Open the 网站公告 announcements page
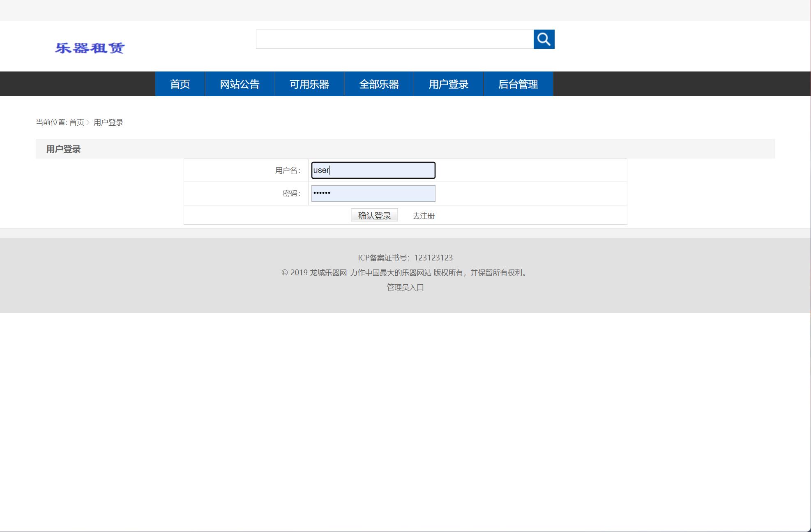 (x=240, y=84)
